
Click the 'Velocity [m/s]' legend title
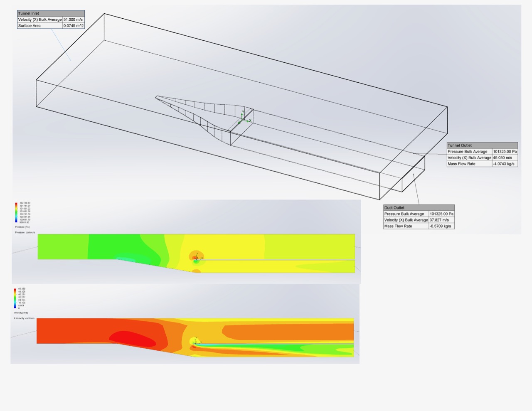tap(21, 313)
